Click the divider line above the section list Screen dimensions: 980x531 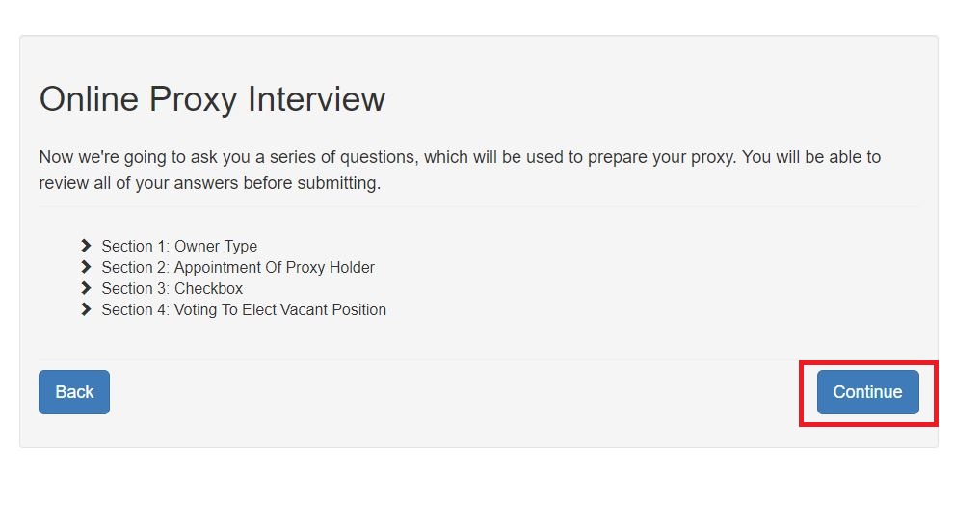pyautogui.click(x=478, y=206)
